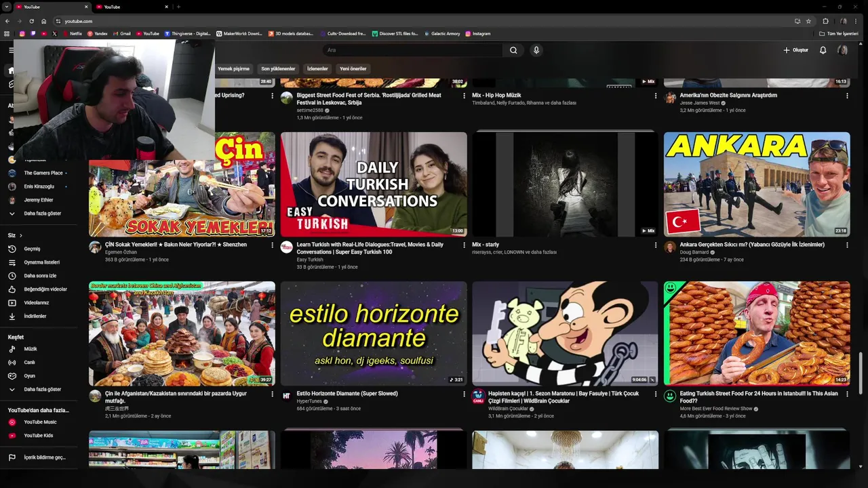Open options menu for Learn Turkish video

click(464, 245)
